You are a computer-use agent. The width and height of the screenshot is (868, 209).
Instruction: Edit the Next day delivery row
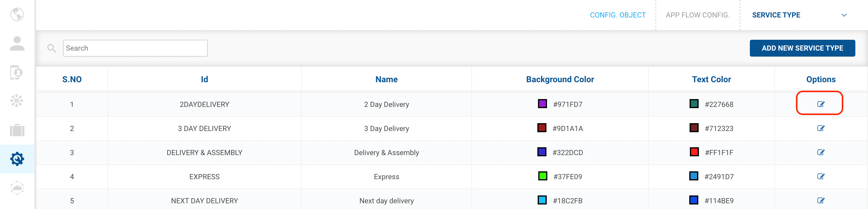click(820, 201)
